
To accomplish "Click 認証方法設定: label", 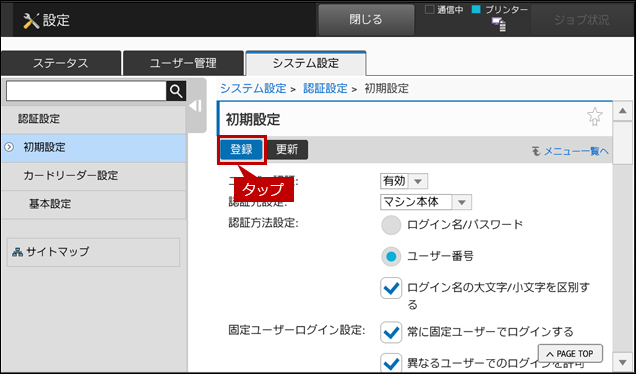I will (263, 223).
